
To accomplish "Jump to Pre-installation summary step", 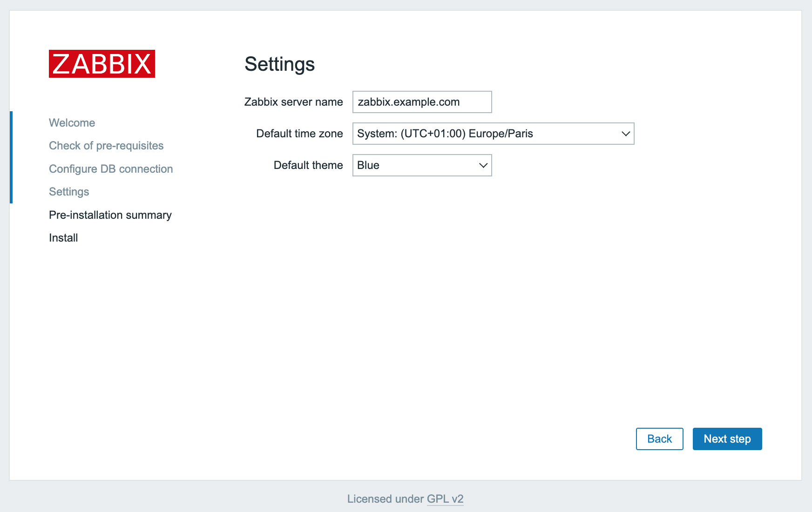I will 110,215.
